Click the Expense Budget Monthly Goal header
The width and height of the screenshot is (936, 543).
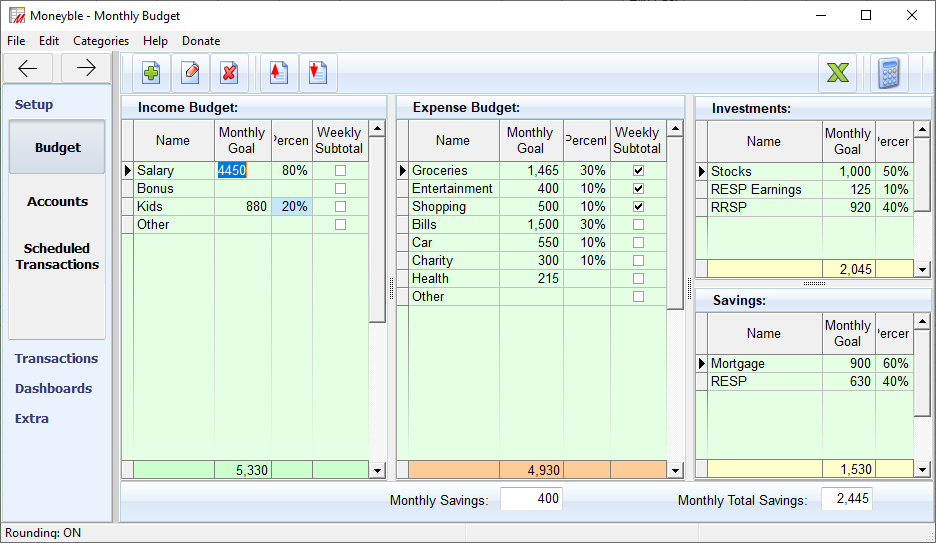pyautogui.click(x=531, y=141)
